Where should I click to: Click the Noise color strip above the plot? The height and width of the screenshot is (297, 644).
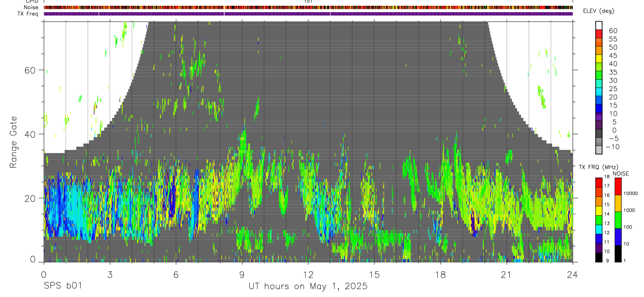(x=308, y=7)
